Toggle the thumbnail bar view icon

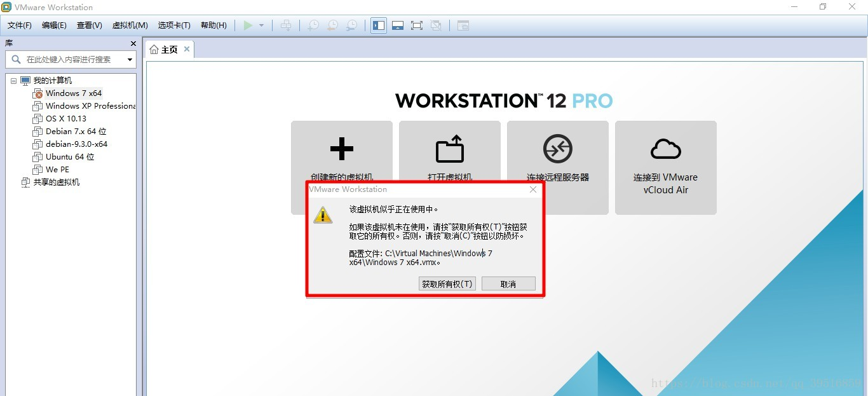(x=398, y=25)
